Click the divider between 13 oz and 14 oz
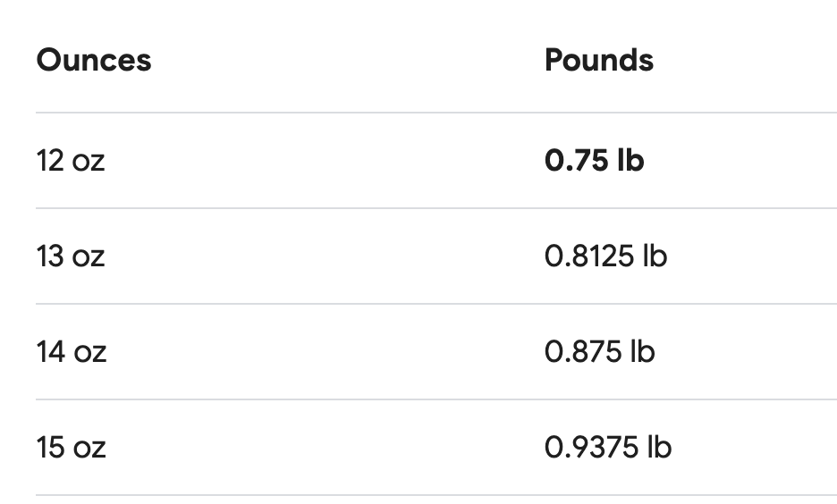 (x=436, y=304)
